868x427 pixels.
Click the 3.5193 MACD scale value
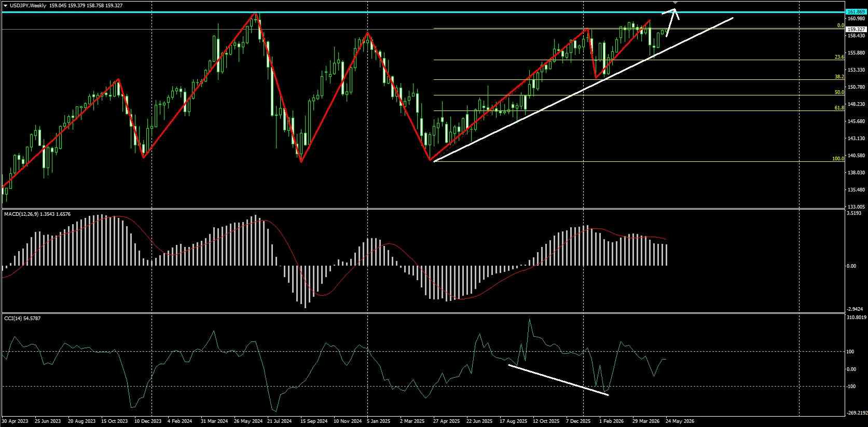click(854, 213)
